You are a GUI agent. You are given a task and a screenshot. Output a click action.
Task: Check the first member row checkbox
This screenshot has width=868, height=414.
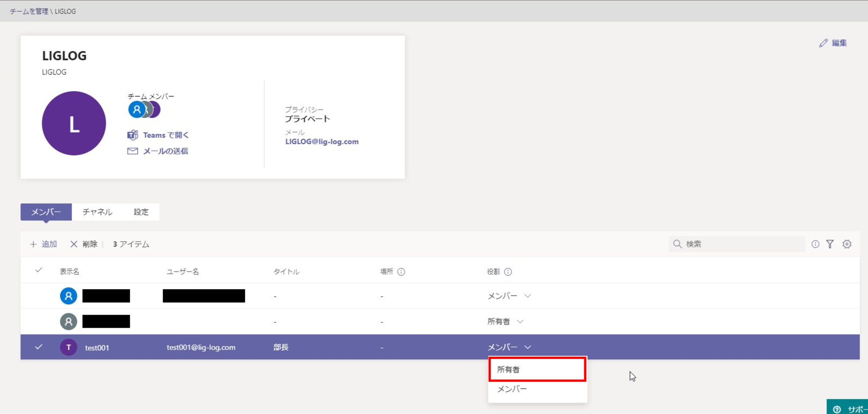39,296
